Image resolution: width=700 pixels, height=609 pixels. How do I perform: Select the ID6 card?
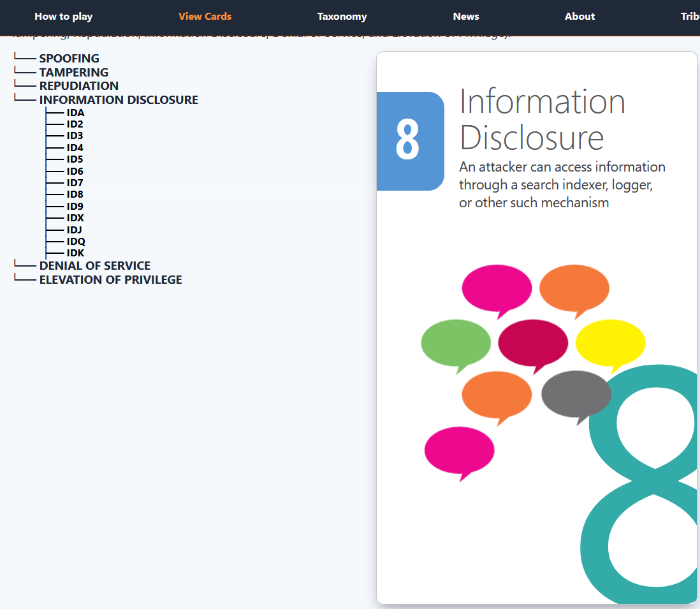coord(75,172)
